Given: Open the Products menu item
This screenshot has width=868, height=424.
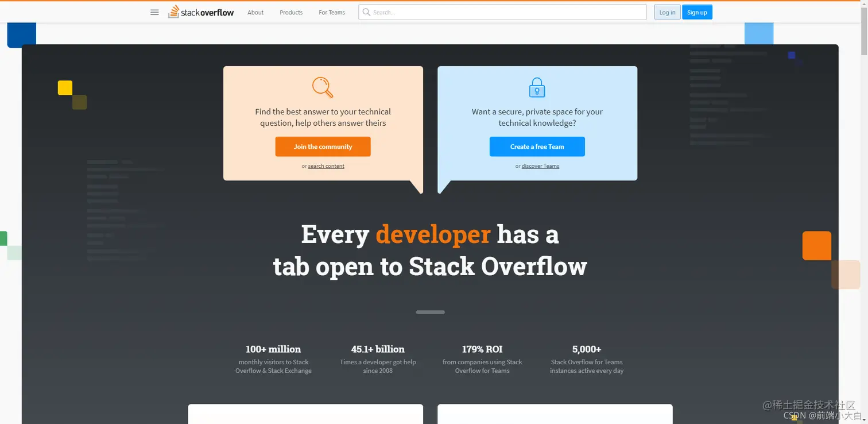Looking at the screenshot, I should [291, 12].
